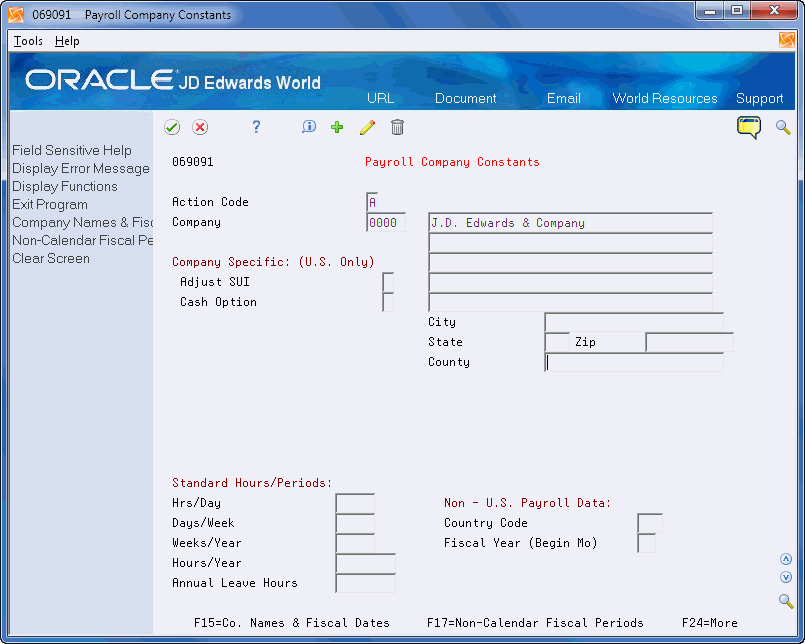805x644 pixels.
Task: Minimize the Payroll Company Constants window
Action: point(710,11)
